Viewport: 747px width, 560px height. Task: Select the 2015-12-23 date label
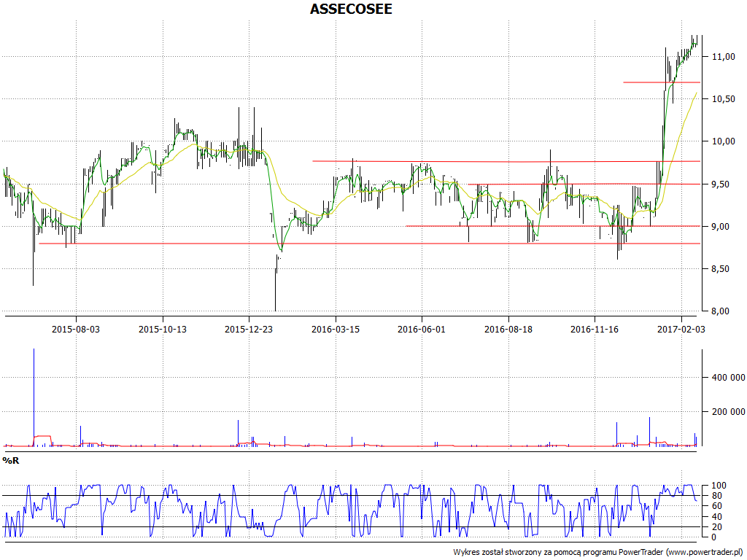click(249, 329)
